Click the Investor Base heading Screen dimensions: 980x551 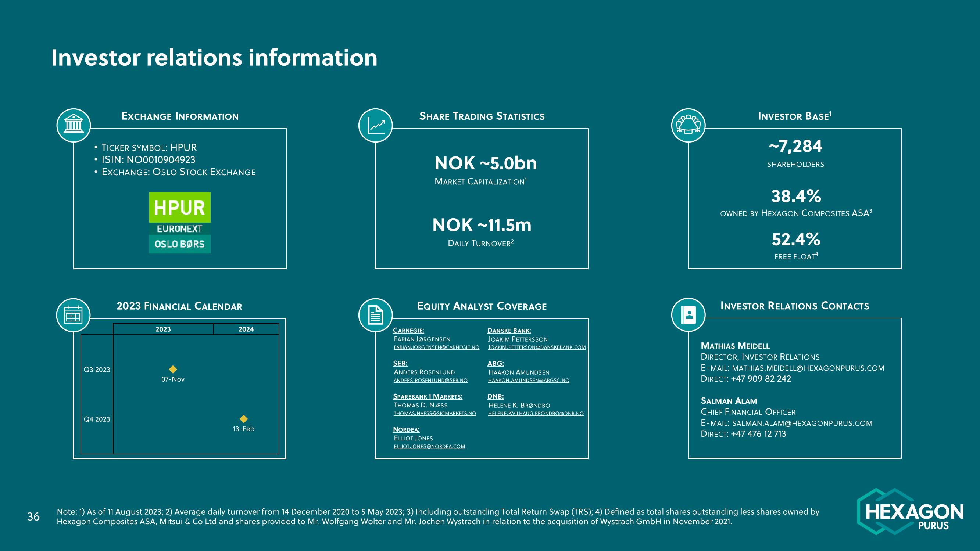point(795,116)
